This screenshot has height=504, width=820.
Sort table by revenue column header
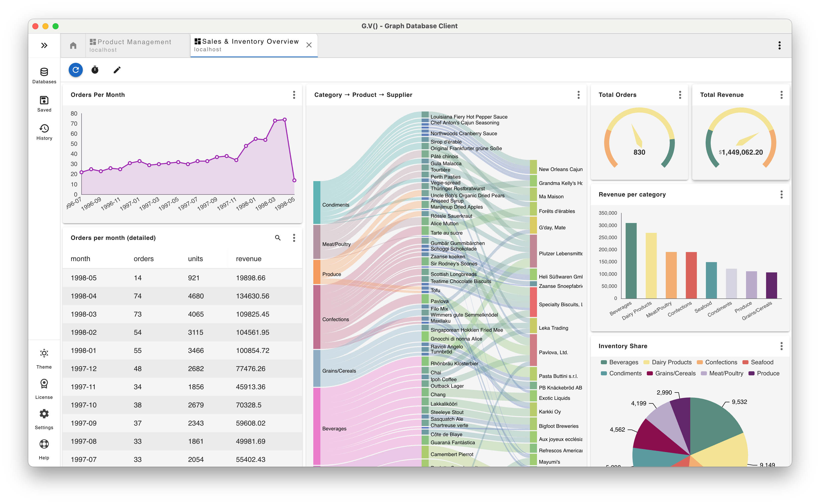248,259
